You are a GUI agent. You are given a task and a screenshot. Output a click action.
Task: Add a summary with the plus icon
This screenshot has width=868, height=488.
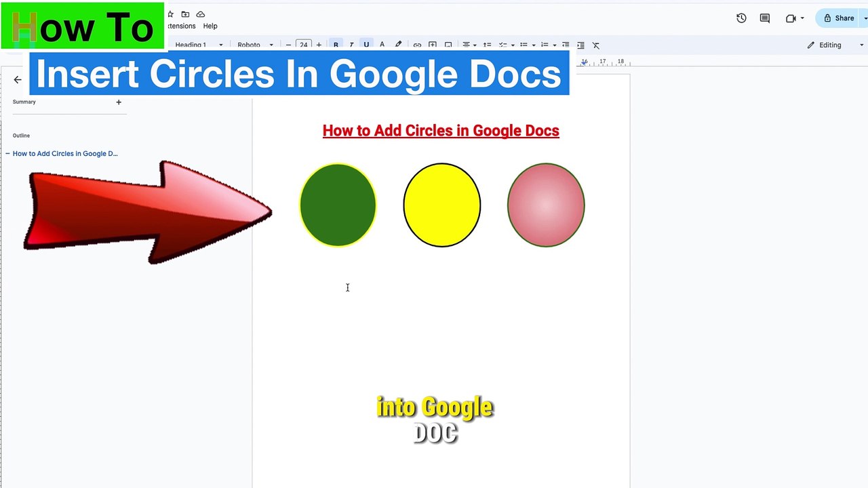[x=119, y=102]
